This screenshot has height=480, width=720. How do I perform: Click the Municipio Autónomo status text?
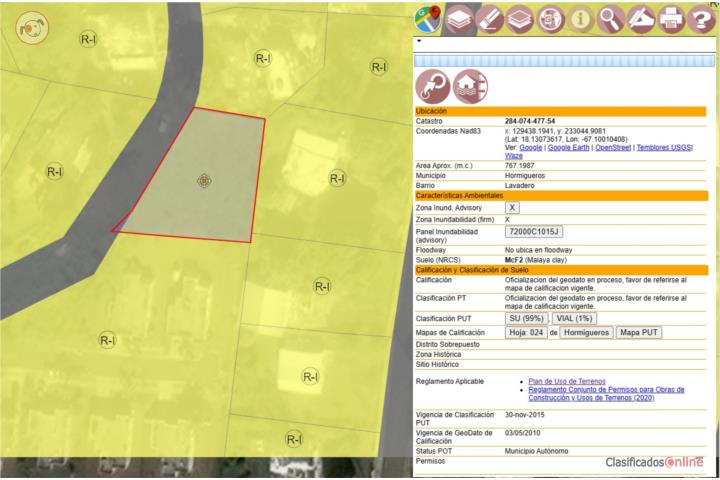coord(536,451)
